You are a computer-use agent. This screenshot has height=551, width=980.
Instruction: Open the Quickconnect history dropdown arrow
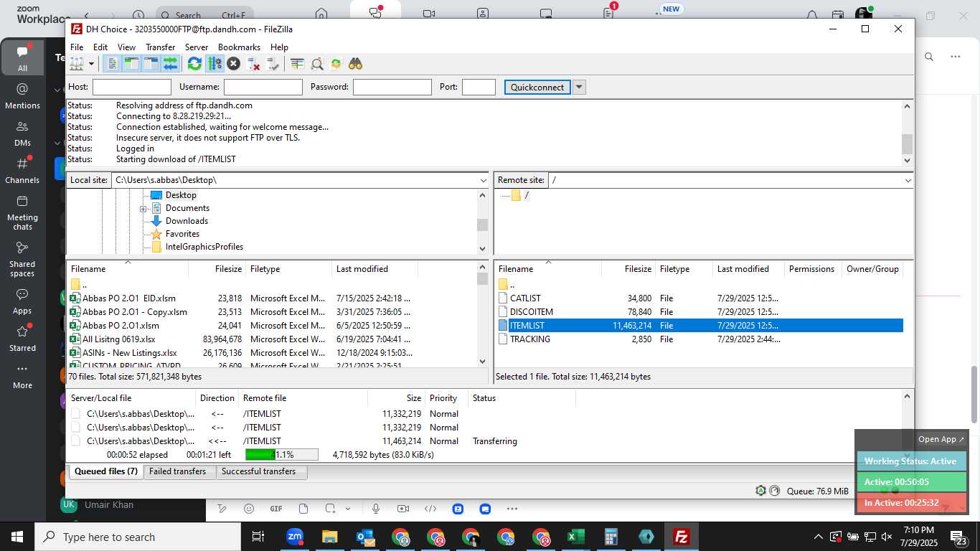pos(579,87)
